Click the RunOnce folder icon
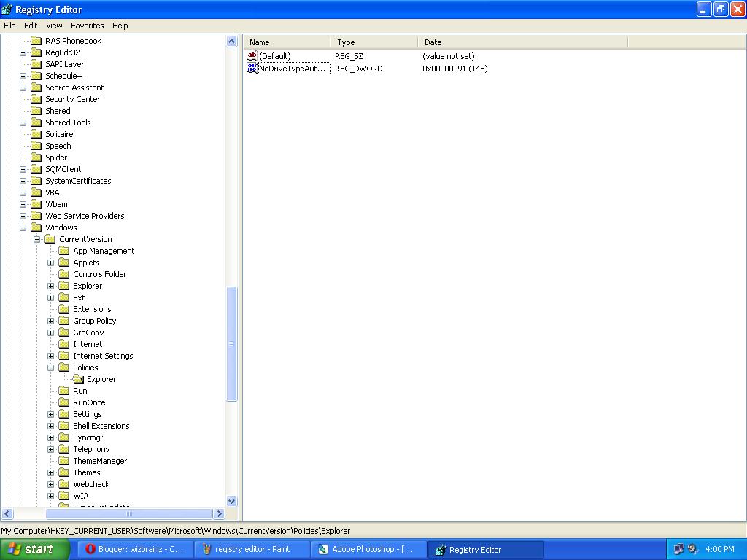This screenshot has height=560, width=747. pos(64,402)
